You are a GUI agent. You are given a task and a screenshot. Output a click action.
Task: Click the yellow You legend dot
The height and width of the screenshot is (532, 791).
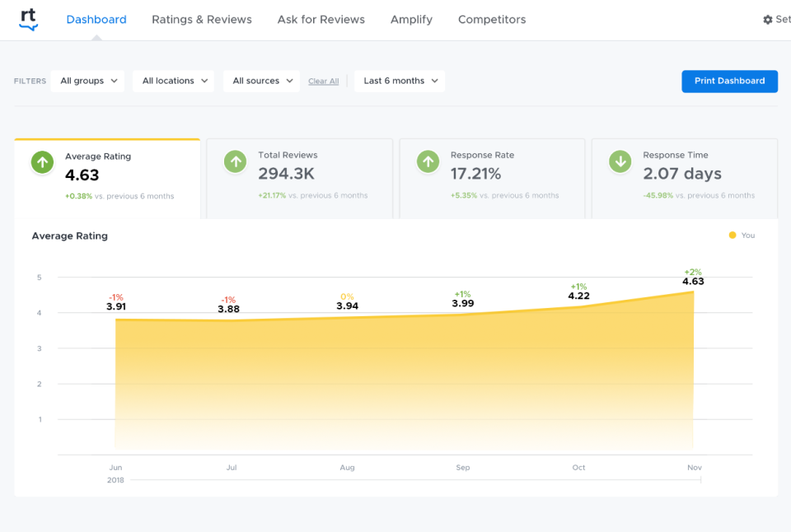pos(732,235)
